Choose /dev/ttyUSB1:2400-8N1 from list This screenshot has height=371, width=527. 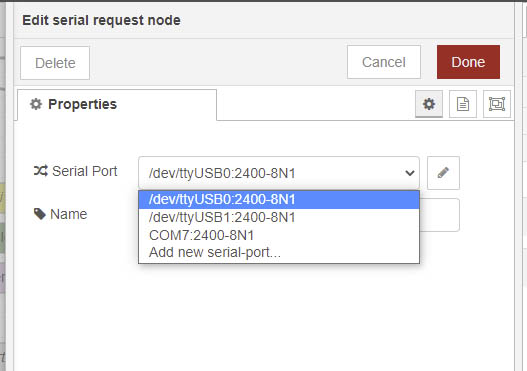point(279,217)
